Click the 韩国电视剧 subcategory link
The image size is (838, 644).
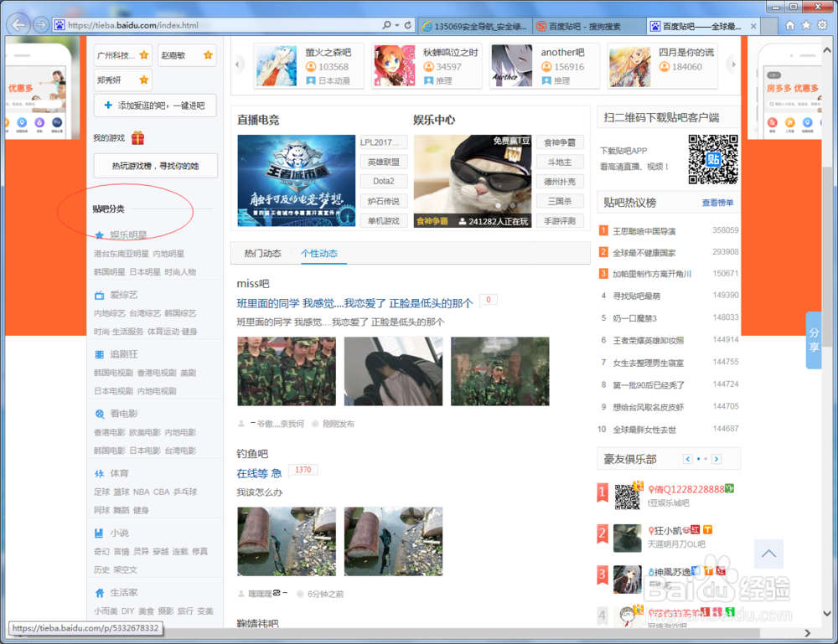(x=113, y=373)
